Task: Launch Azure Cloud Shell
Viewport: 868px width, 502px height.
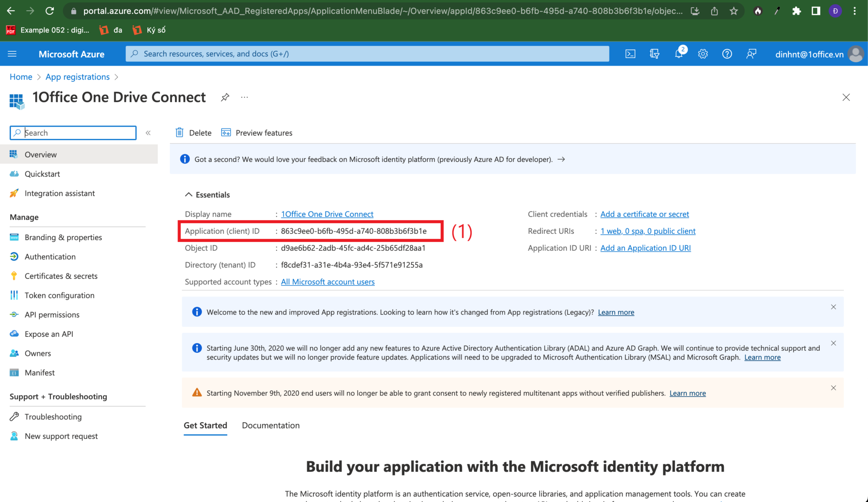Action: click(630, 54)
